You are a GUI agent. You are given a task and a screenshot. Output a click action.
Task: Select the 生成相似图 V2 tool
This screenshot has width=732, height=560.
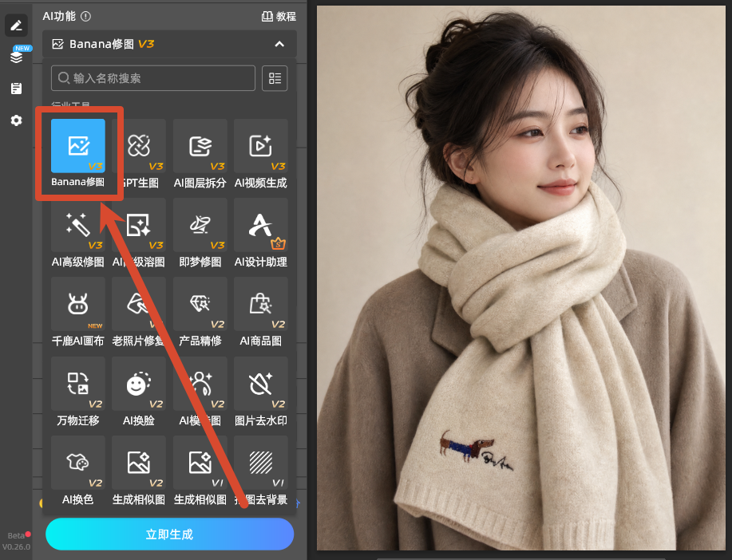pyautogui.click(x=139, y=463)
